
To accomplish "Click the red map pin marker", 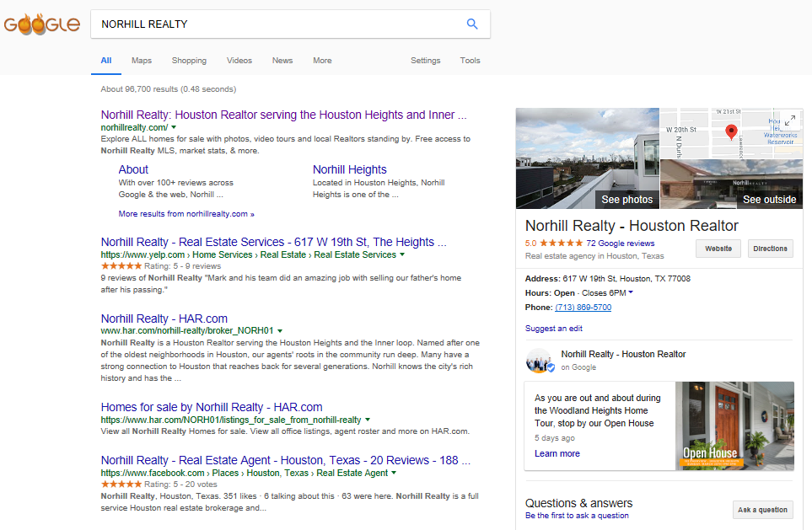I will 731,132.
